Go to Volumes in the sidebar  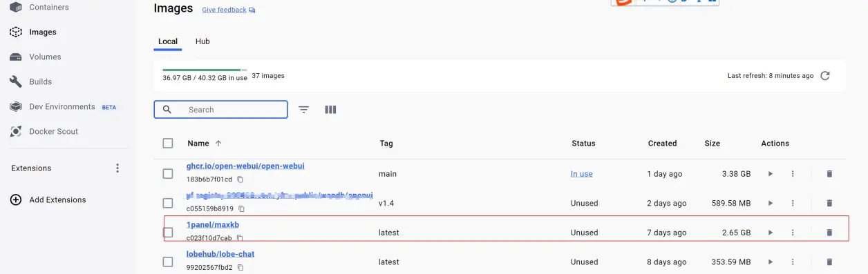[45, 57]
